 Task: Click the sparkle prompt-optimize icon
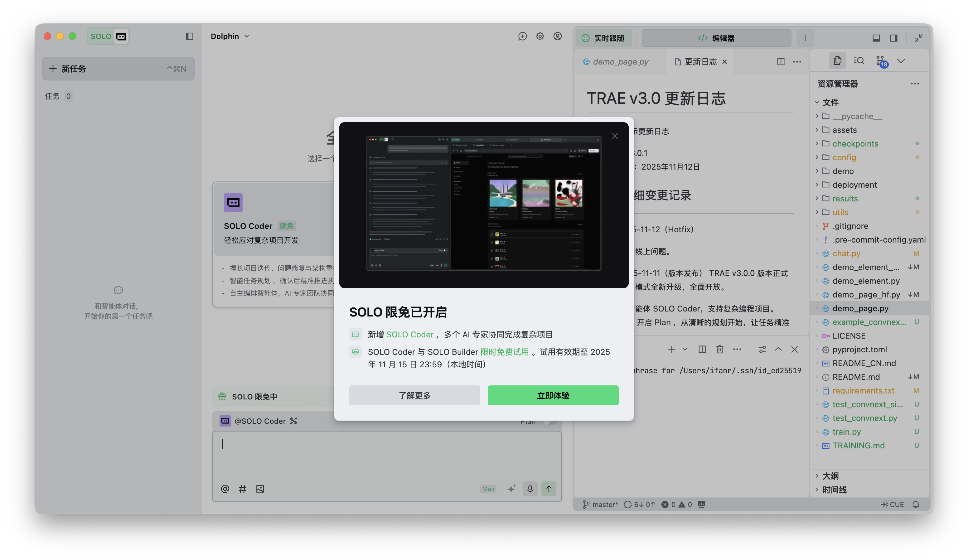[511, 489]
